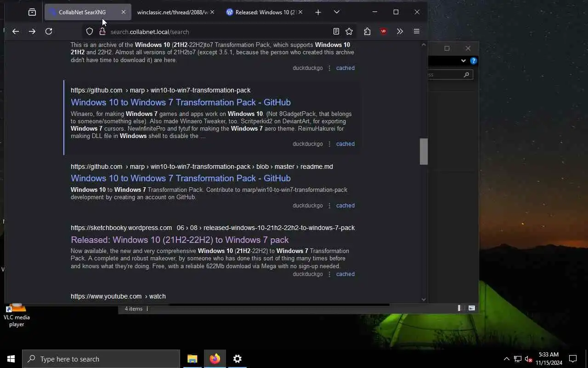Image resolution: width=588 pixels, height=368 pixels.
Task: Show hidden system tray icons
Action: click(x=507, y=359)
